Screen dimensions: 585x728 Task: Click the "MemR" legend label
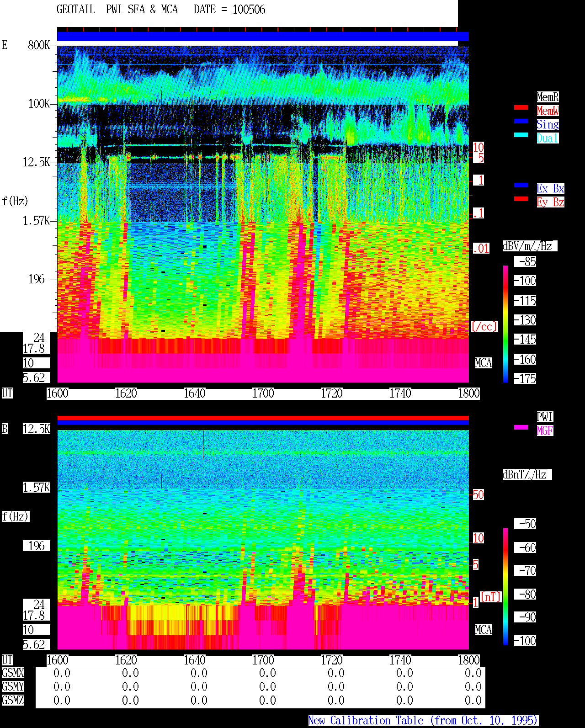[548, 97]
